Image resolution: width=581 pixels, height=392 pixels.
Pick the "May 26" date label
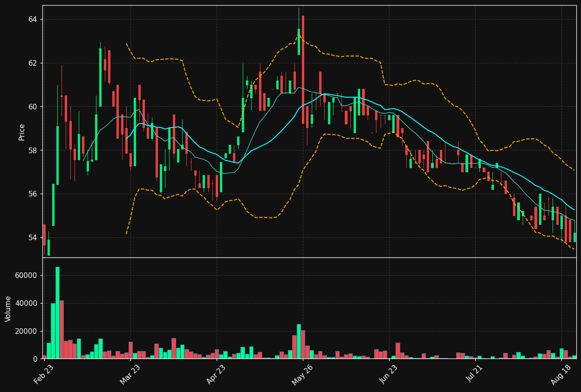(302, 375)
